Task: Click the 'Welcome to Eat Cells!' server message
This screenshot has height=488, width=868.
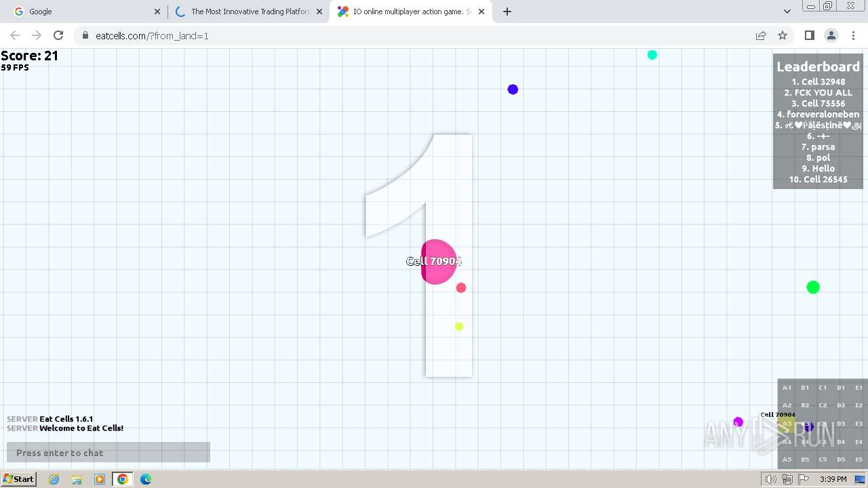Action: pyautogui.click(x=81, y=428)
